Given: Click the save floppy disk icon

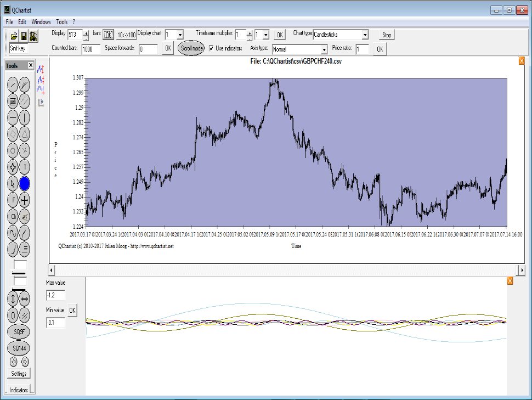Looking at the screenshot, I should tap(24, 36).
